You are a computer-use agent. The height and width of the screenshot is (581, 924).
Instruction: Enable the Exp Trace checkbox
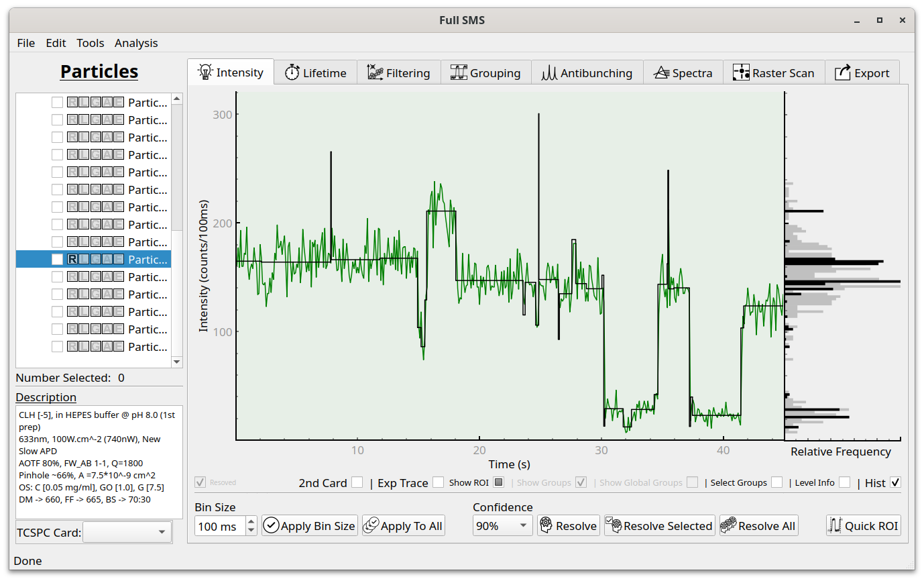[439, 482]
